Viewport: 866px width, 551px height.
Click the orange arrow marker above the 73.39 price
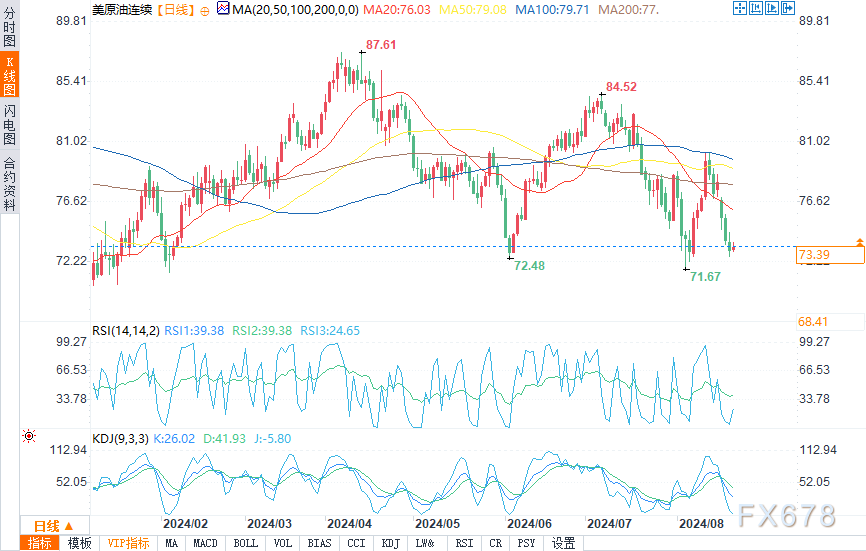click(x=860, y=242)
